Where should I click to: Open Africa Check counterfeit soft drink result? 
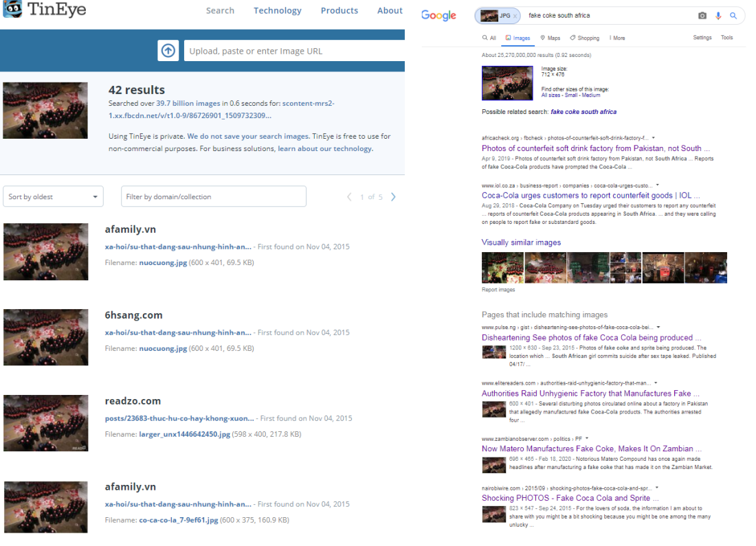pyautogui.click(x=595, y=148)
